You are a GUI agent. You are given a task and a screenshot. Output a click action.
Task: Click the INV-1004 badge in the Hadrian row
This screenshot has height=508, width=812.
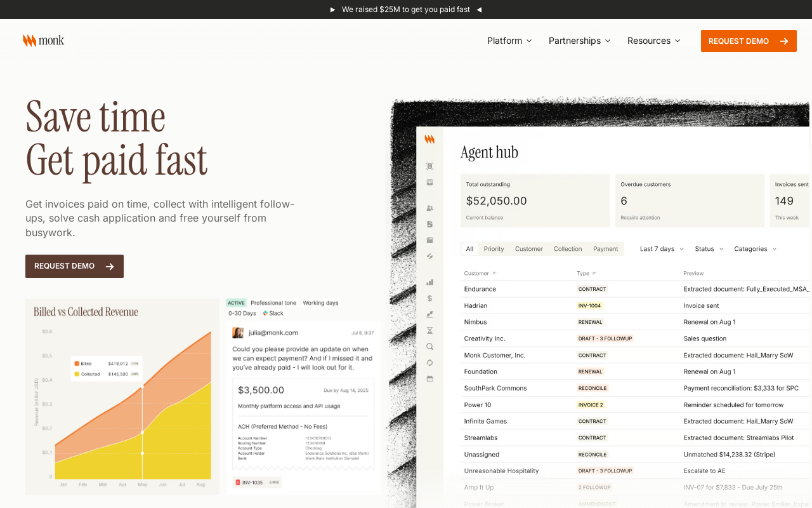589,305
